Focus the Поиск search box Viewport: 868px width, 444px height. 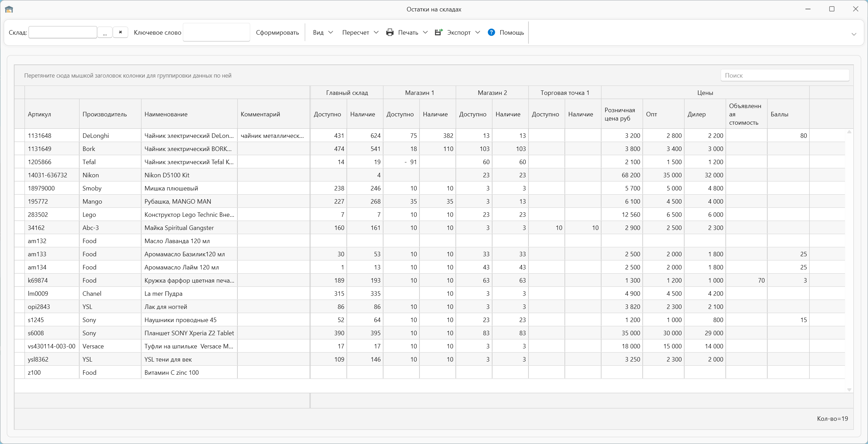784,76
